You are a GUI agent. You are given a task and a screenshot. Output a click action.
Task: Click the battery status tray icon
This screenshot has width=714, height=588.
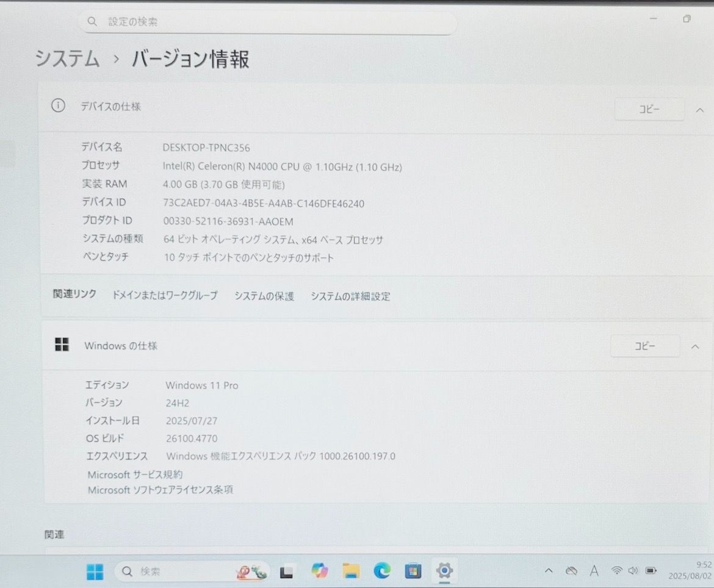point(651,570)
